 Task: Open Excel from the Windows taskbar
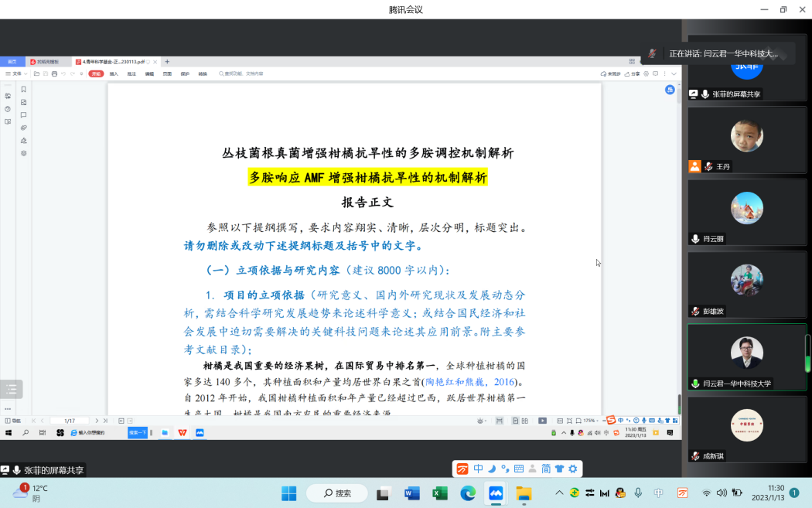[440, 493]
